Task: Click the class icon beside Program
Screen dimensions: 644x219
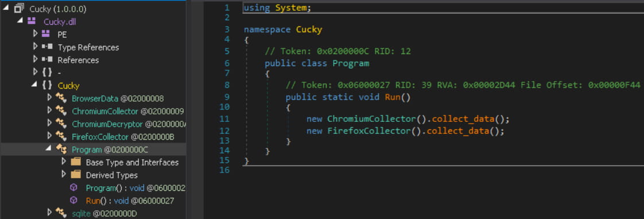Action: (61, 149)
